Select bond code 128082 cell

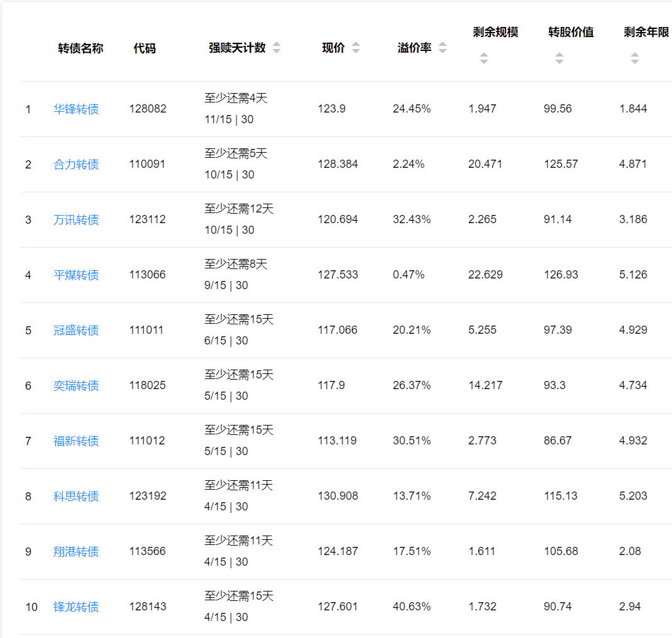tap(148, 109)
